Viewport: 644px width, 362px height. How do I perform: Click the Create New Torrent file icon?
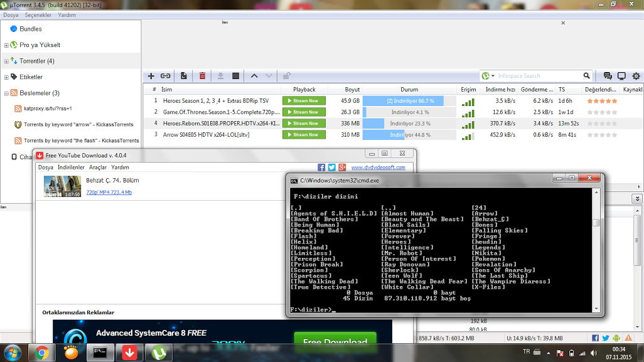click(x=183, y=76)
